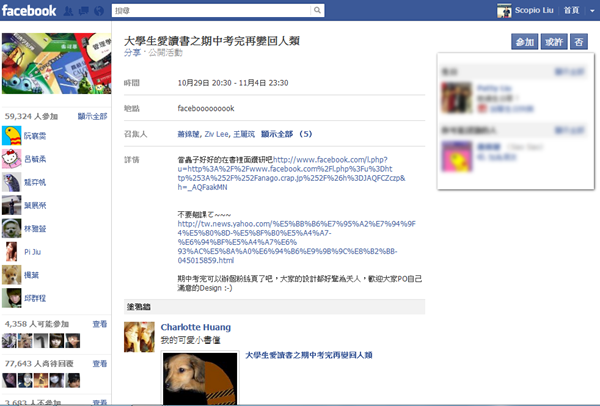This screenshot has width=600, height=406.
Task: Click the 參加 join button
Action: tap(525, 42)
